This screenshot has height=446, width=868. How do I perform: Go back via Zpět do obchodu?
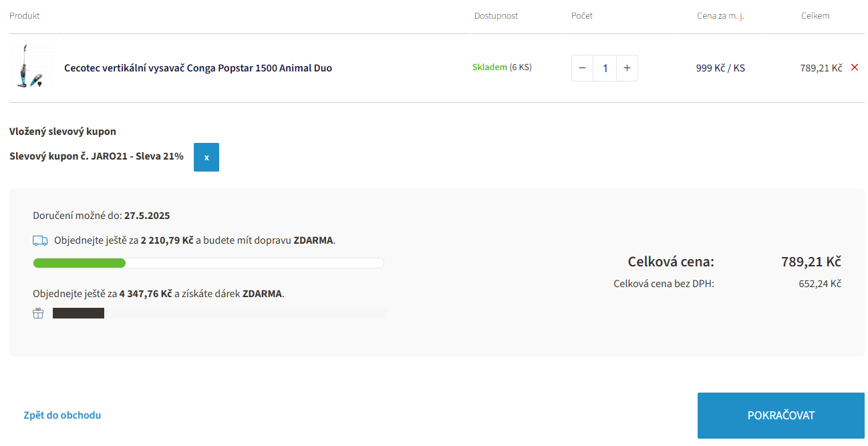[x=62, y=415]
